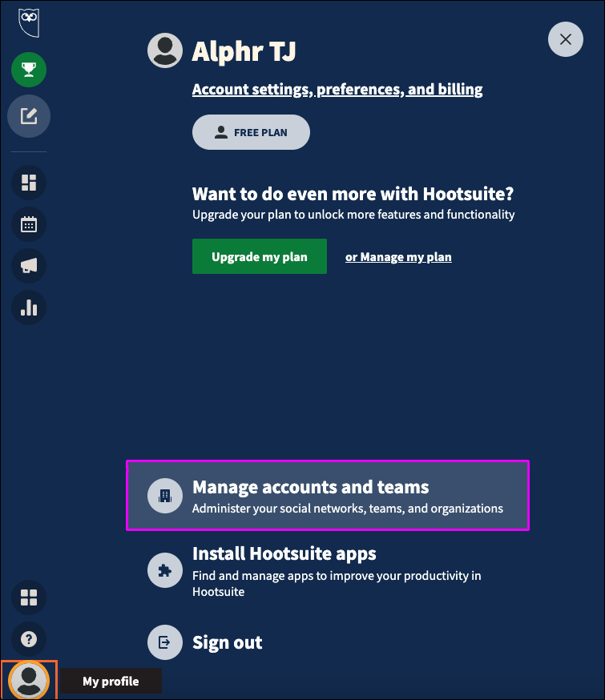The image size is (605, 700).
Task: Click the FREE PLAN button
Action: click(251, 132)
